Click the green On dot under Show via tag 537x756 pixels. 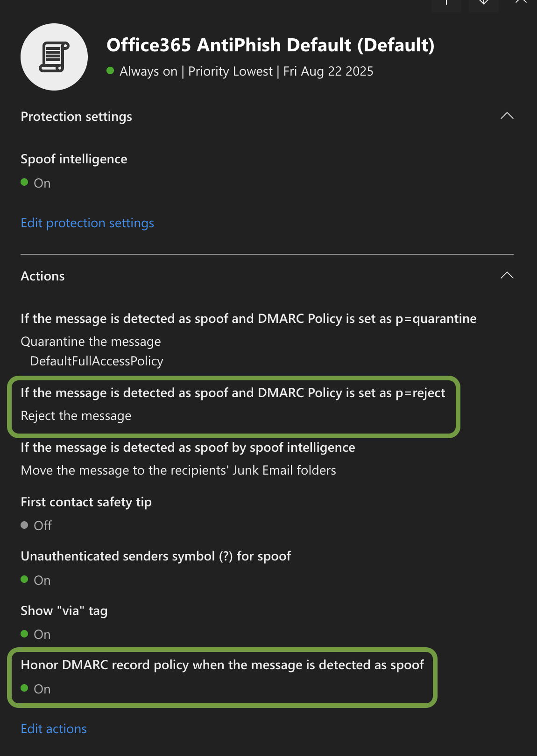click(x=25, y=634)
